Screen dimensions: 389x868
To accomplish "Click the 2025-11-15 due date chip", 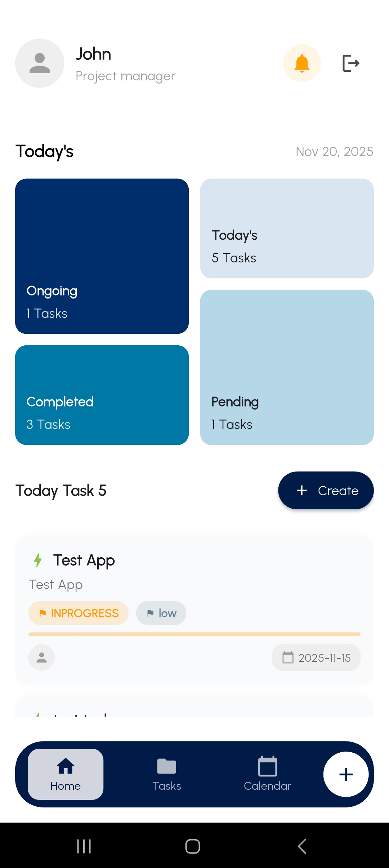I will click(316, 657).
